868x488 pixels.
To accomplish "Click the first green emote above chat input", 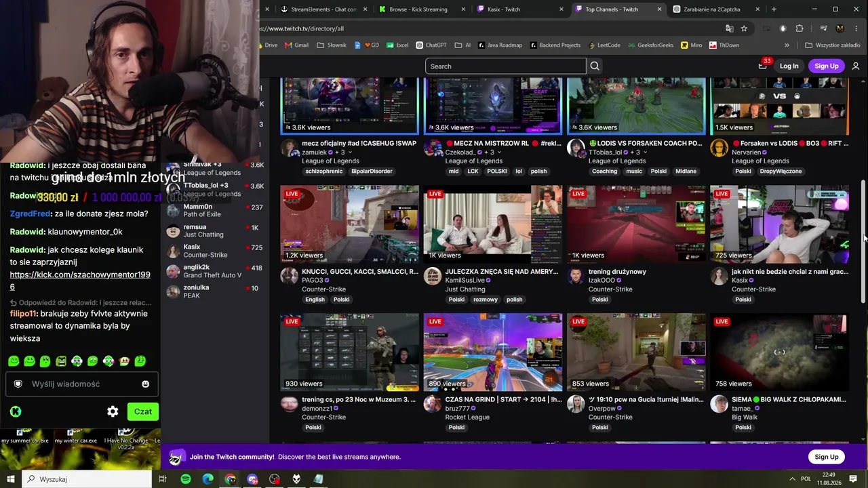I will point(14,361).
